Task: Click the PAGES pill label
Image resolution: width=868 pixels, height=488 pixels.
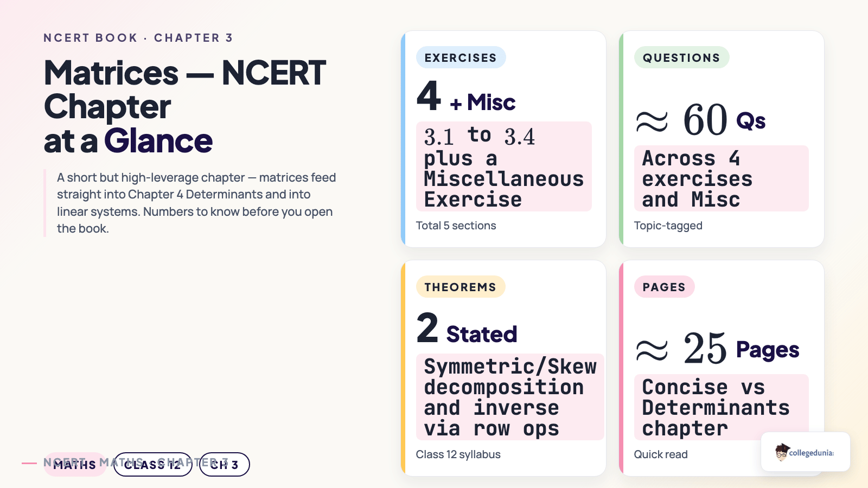Action: pos(664,287)
